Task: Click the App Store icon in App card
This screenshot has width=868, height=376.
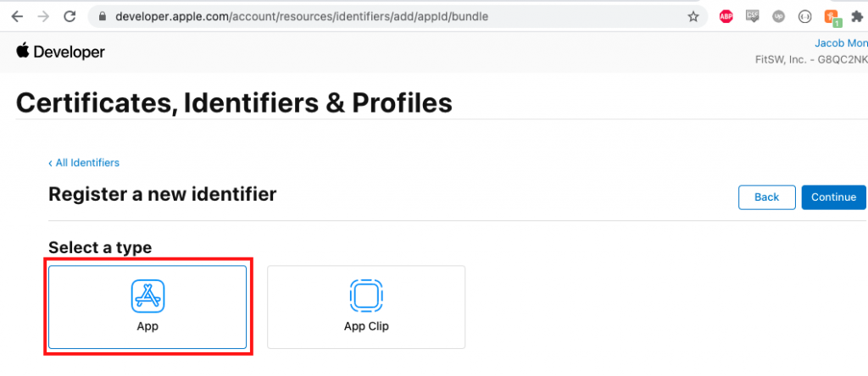Action: (147, 296)
